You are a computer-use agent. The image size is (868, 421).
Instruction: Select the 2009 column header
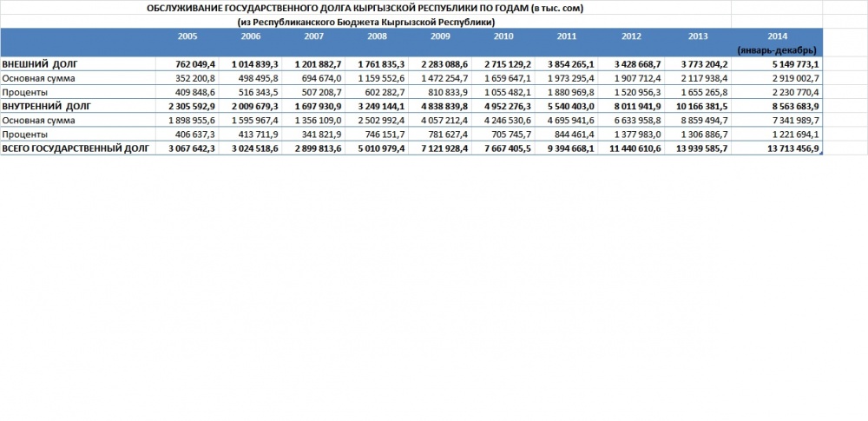pyautogui.click(x=441, y=36)
